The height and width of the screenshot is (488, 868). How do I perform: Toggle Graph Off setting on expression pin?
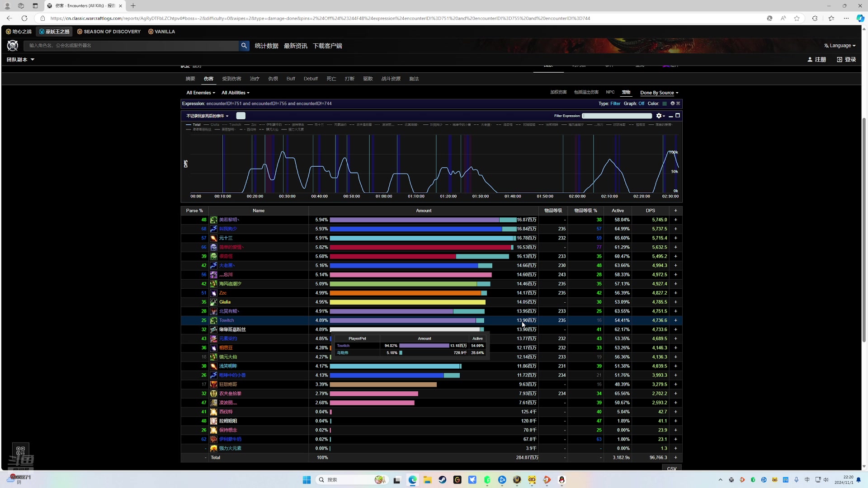[642, 103]
